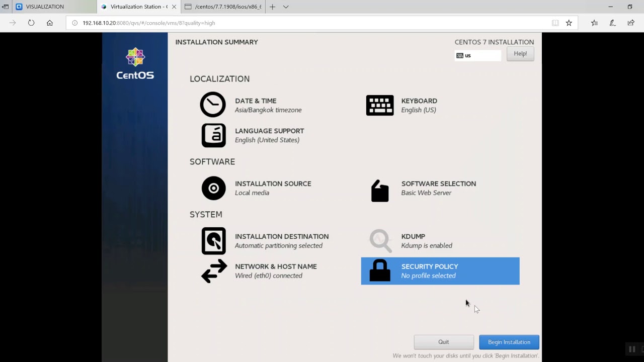Click the set-aside tabs icon
This screenshot has width=644, height=362.
(x=5, y=7)
